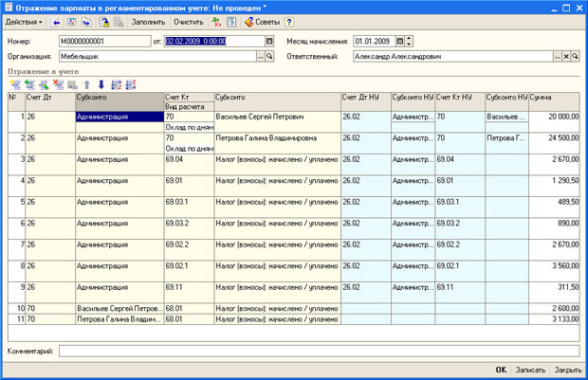The width and height of the screenshot is (588, 380).
Task: Open the Ответственный record via magnifier icon
Action: pyautogui.click(x=575, y=57)
